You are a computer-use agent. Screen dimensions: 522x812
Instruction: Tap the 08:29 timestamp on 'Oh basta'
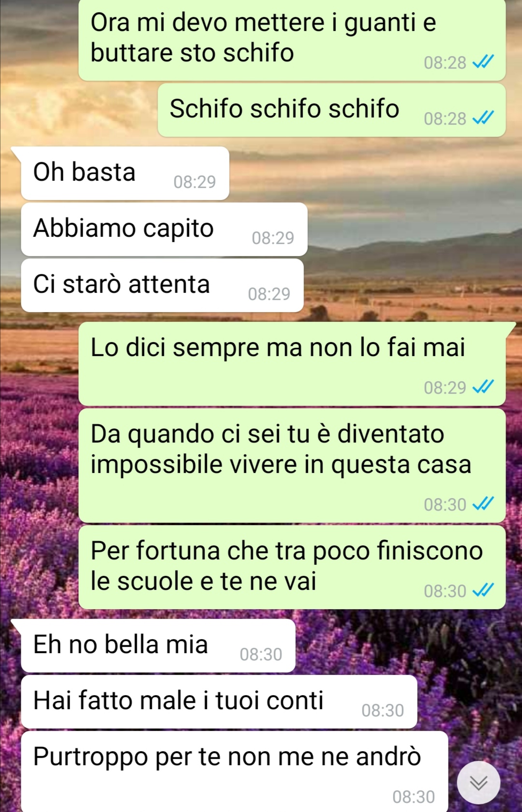[x=195, y=182]
